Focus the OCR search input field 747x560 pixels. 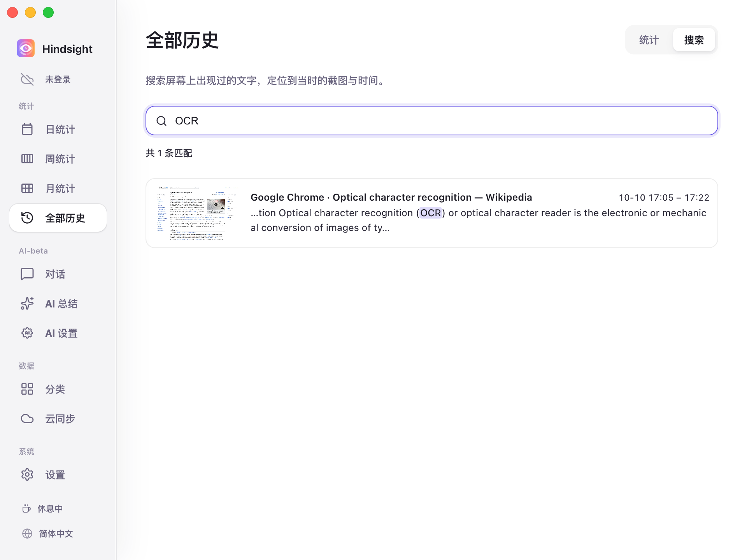click(x=431, y=121)
